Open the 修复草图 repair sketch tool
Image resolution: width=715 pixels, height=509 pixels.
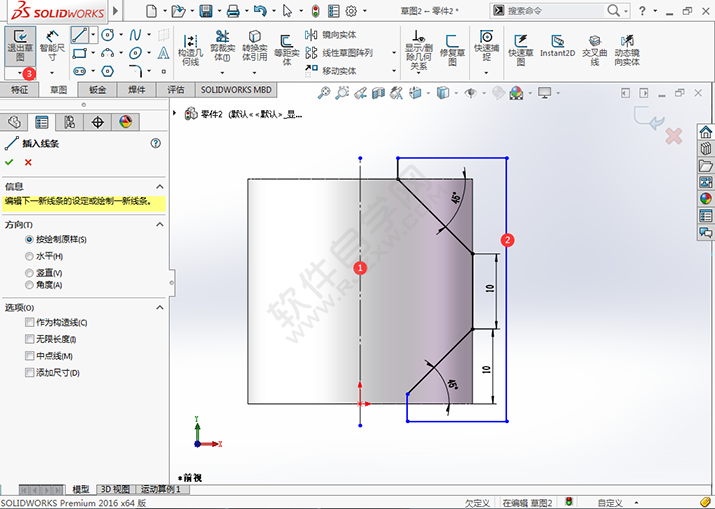tap(452, 45)
